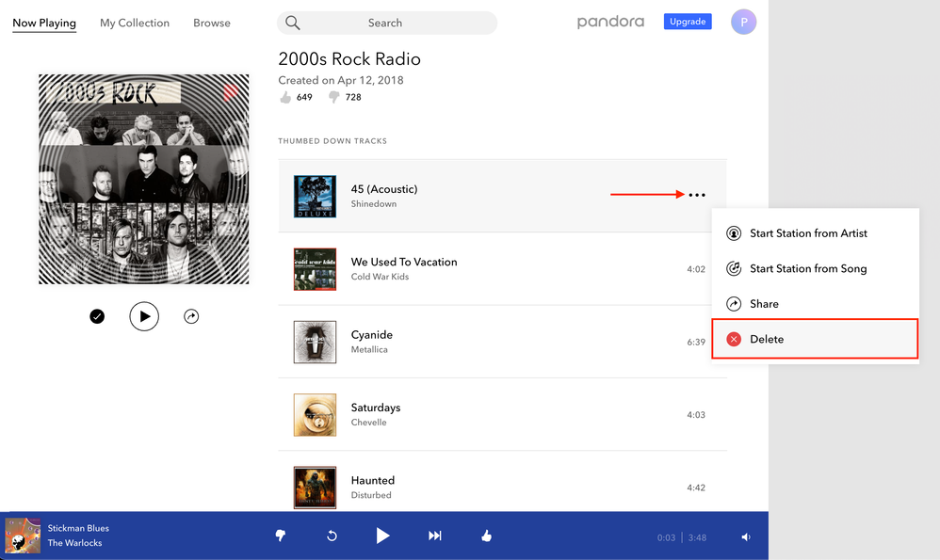Click the share arrow under station artwork
940x560 pixels.
click(191, 317)
